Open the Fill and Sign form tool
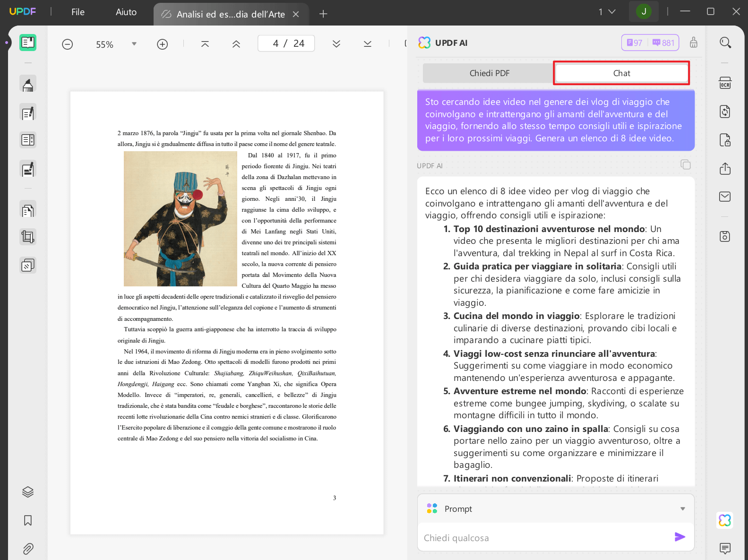The image size is (748, 560). pos(28,169)
